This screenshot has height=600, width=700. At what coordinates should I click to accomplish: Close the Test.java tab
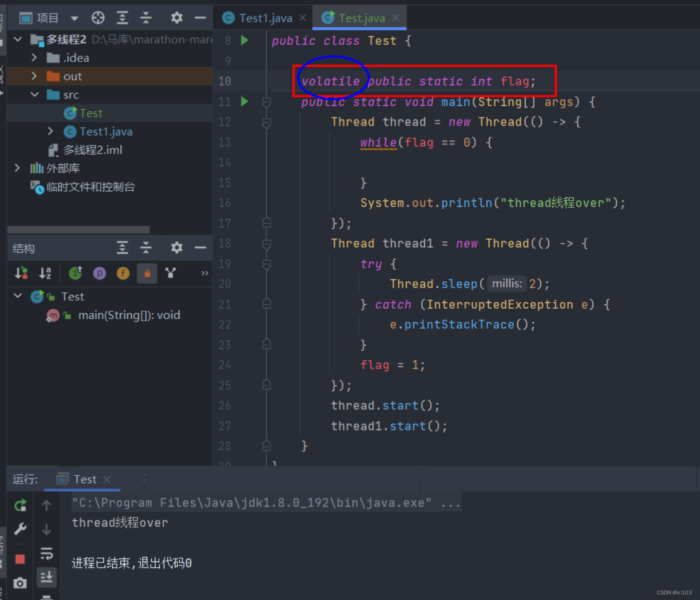pos(395,18)
